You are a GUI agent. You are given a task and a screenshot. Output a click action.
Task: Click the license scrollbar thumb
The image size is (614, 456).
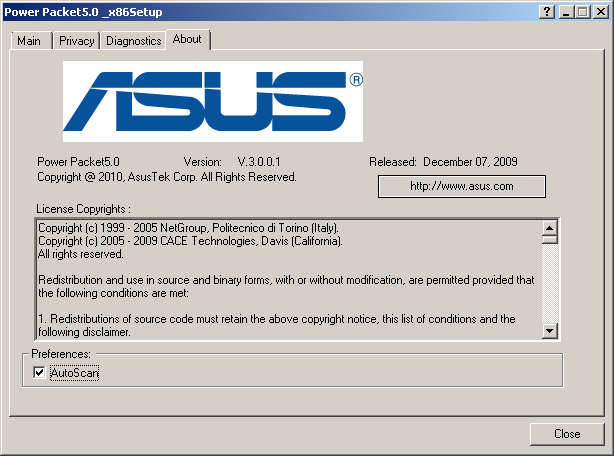550,239
